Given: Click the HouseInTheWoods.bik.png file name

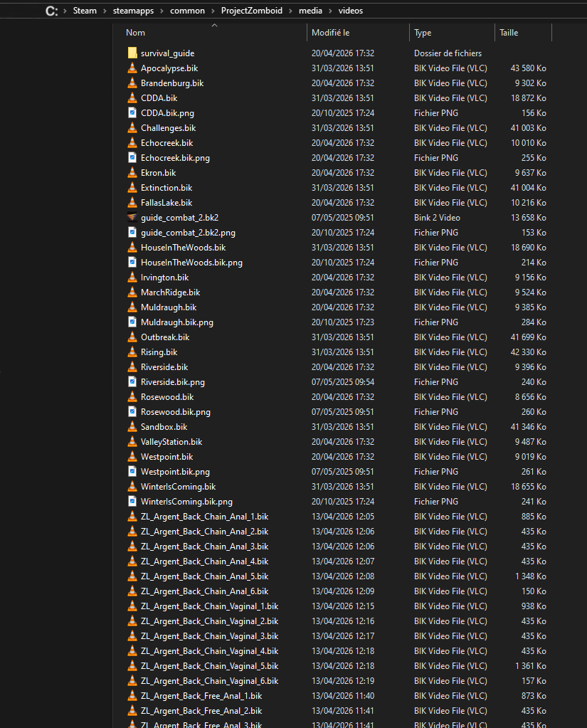Looking at the screenshot, I should tap(191, 263).
